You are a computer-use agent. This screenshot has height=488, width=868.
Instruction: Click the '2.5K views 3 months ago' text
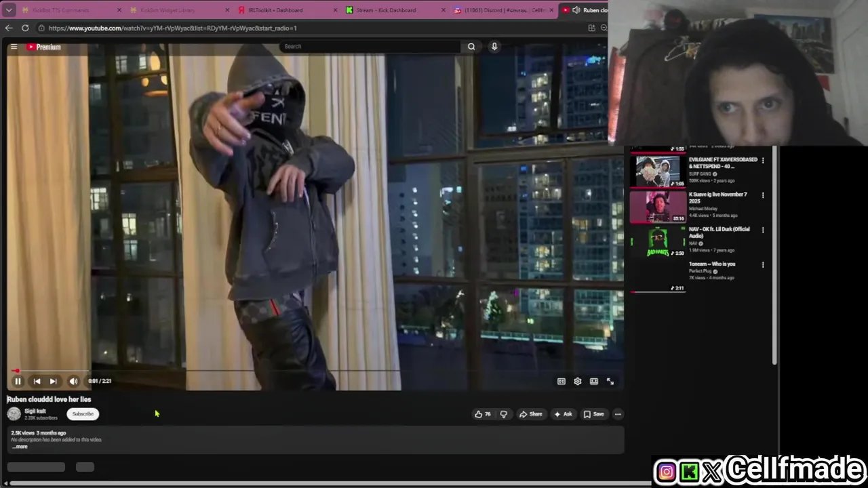(39, 433)
